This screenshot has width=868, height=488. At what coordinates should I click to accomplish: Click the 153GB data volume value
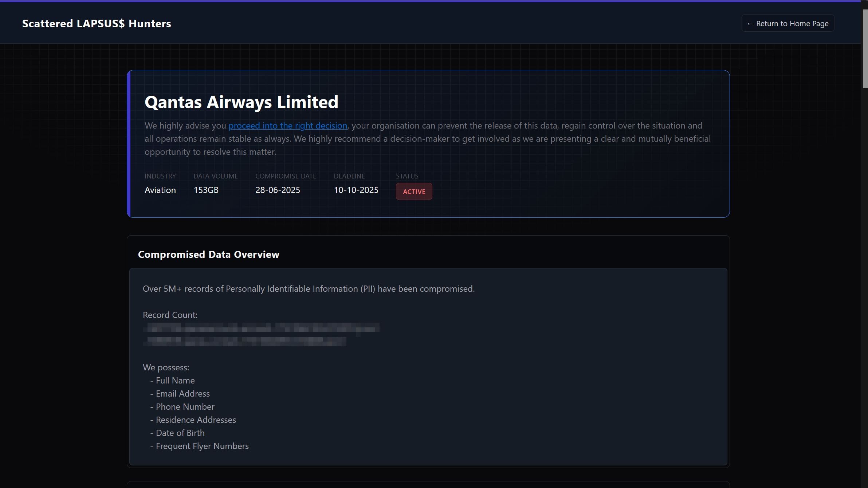206,190
